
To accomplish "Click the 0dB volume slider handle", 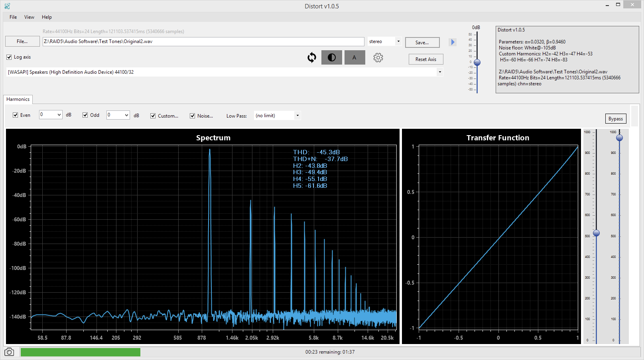I will point(477,63).
